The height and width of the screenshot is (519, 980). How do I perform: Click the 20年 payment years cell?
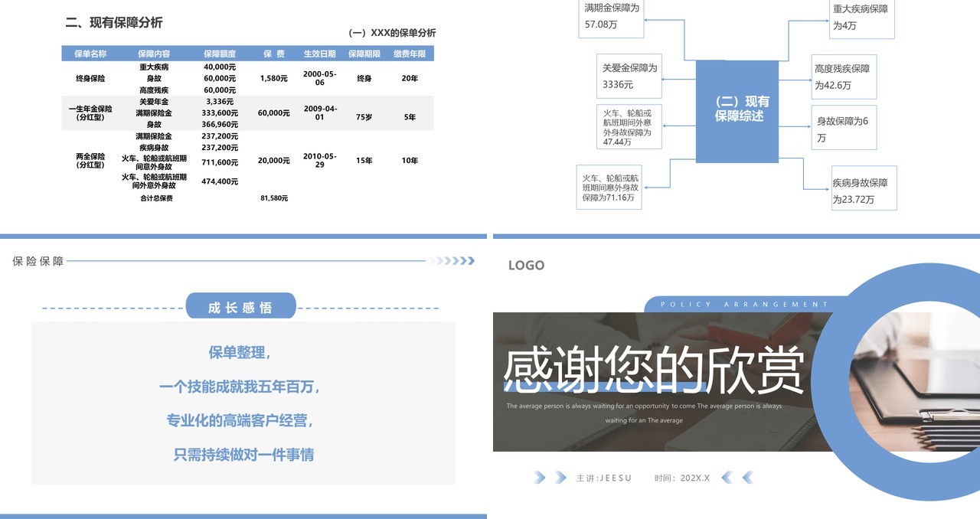tap(410, 78)
